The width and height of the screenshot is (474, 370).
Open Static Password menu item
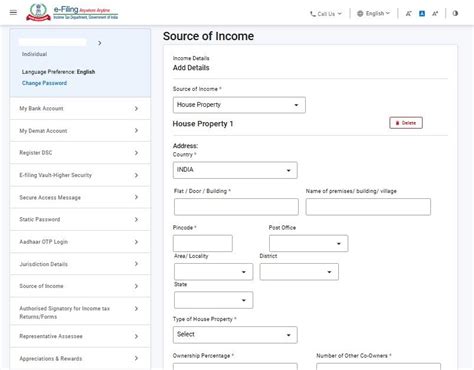80,219
